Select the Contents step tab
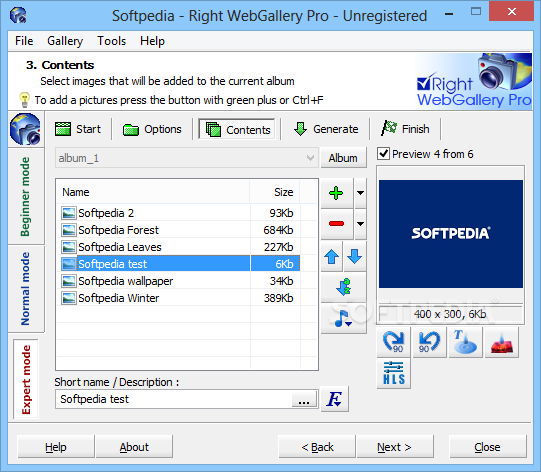Viewport: 541px width, 472px height. pyautogui.click(x=237, y=129)
